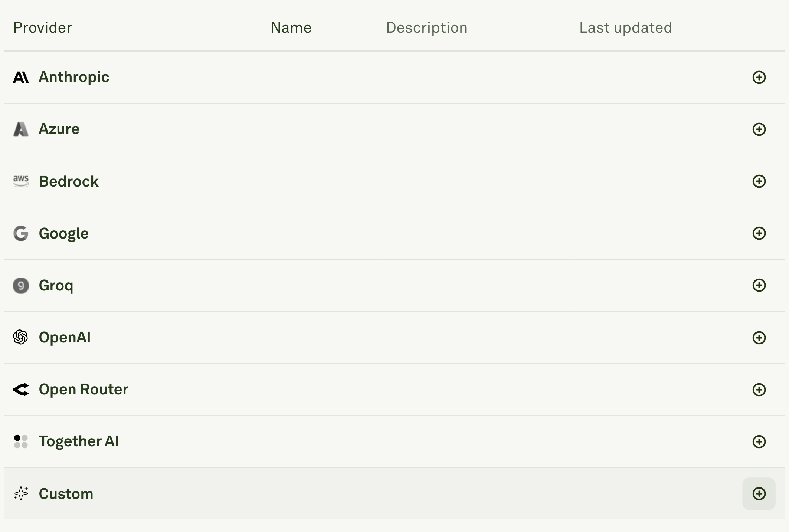
Task: Add a new Groq connection
Action: point(760,285)
